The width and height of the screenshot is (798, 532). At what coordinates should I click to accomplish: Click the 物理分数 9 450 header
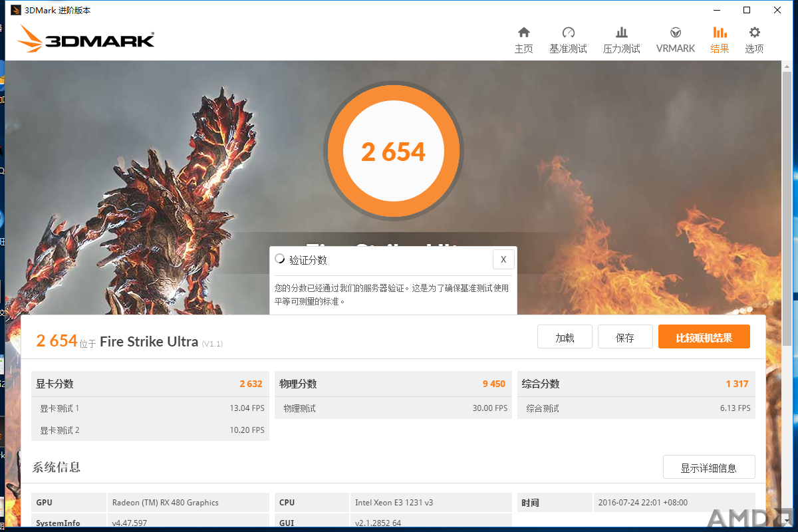(x=393, y=384)
